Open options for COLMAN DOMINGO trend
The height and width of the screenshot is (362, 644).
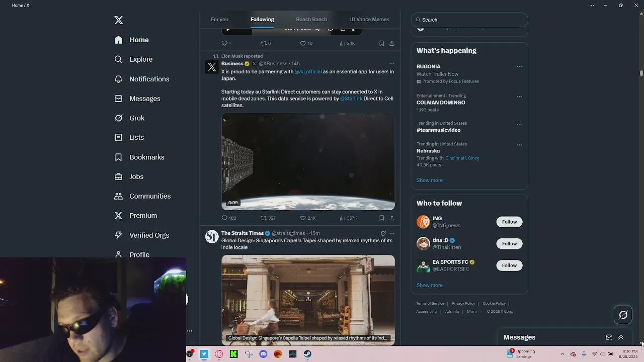519,97
